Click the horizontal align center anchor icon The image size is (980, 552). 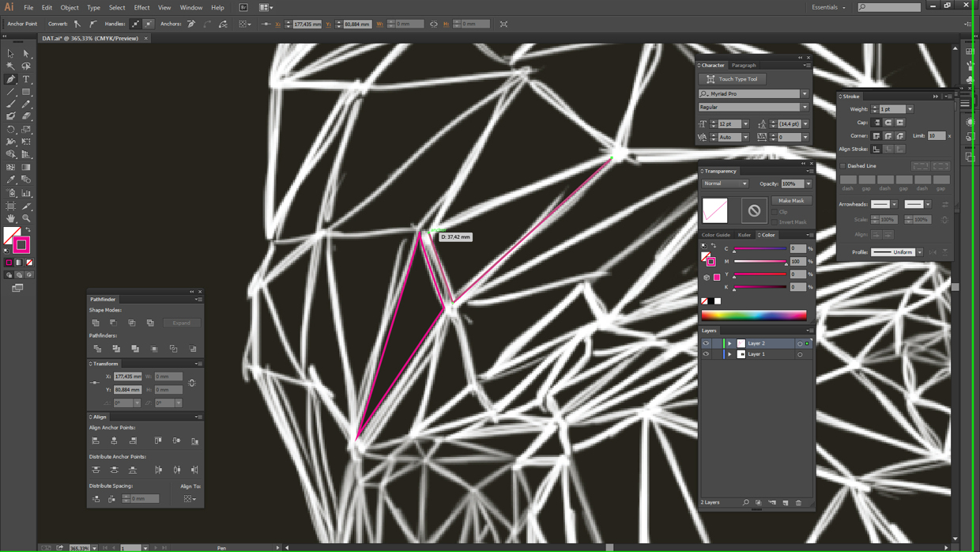click(115, 440)
